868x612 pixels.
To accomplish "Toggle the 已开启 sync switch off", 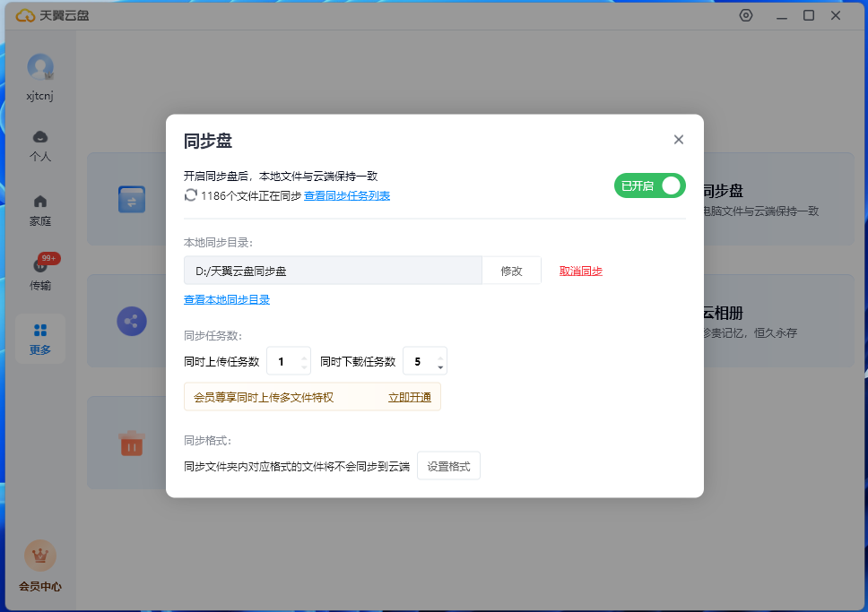I will pyautogui.click(x=650, y=185).
